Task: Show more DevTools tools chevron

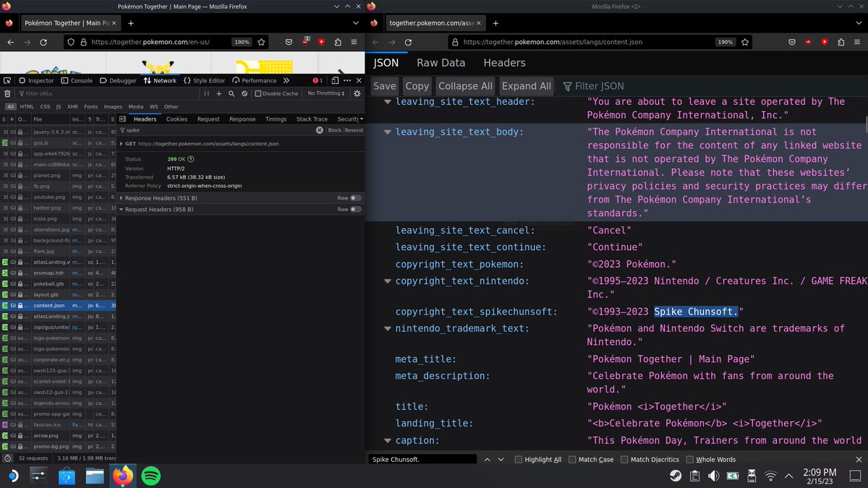Action: coord(287,80)
